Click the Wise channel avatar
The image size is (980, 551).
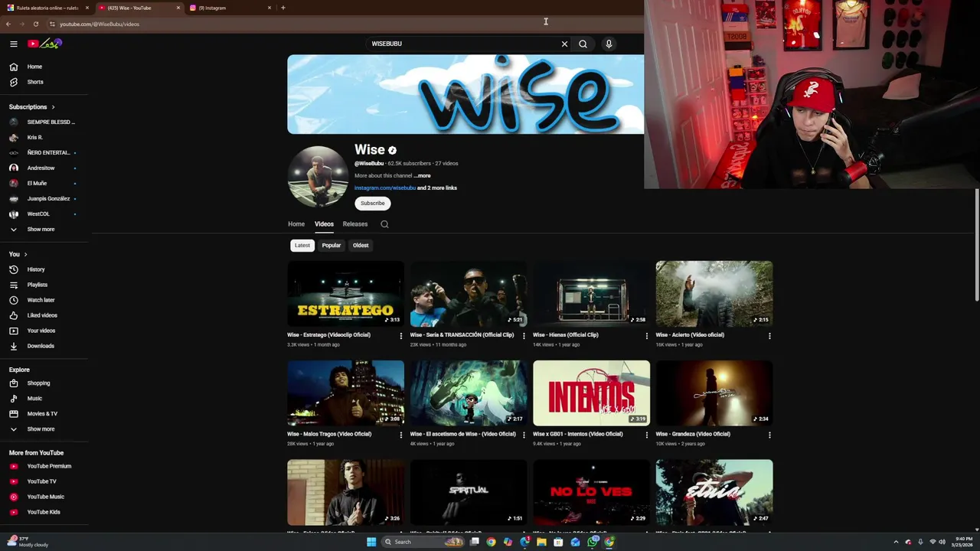click(318, 177)
